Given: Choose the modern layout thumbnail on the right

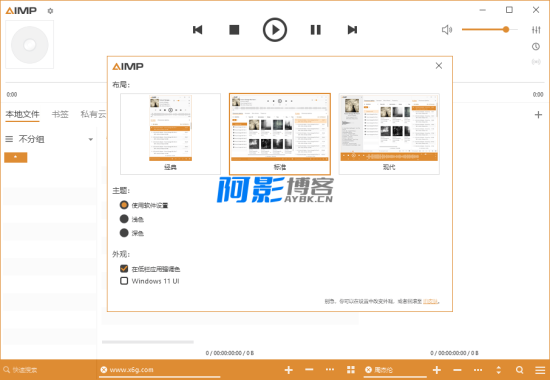Looking at the screenshot, I should coord(389,134).
